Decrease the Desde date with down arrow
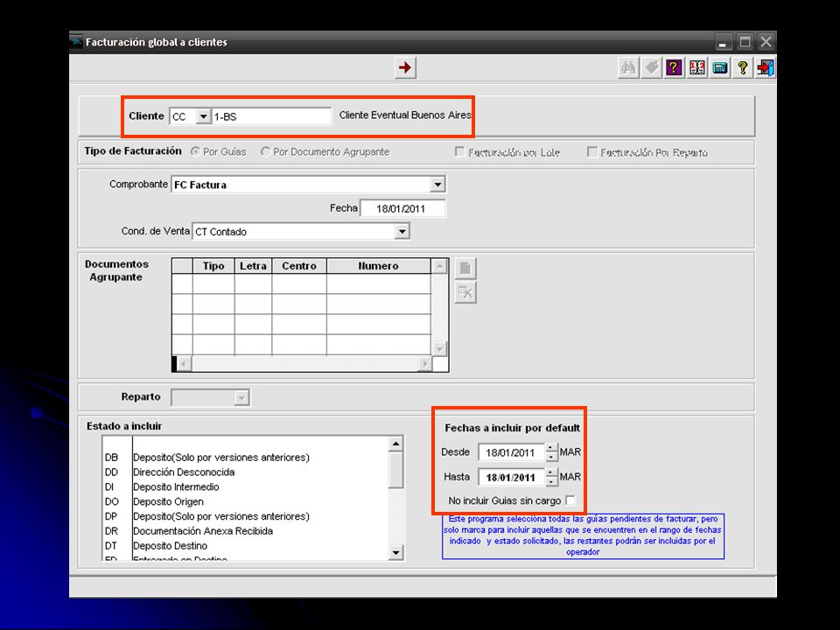Screen dimensions: 840x630 551,457
